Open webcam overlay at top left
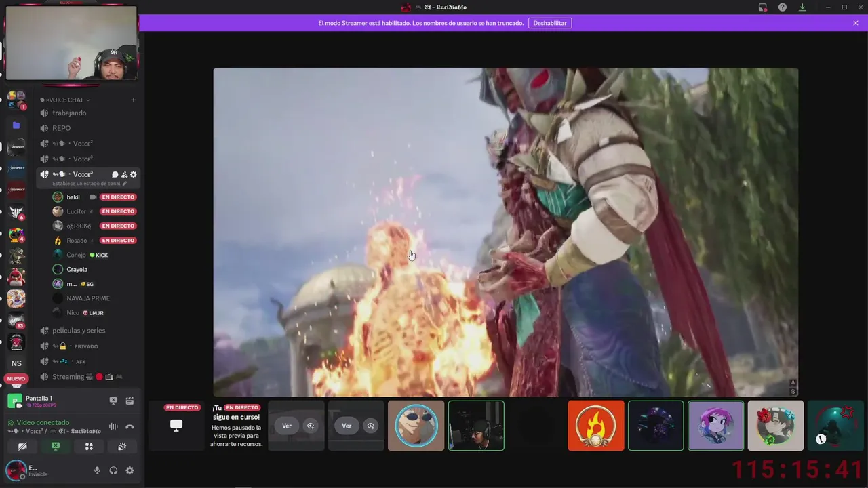 (x=71, y=44)
